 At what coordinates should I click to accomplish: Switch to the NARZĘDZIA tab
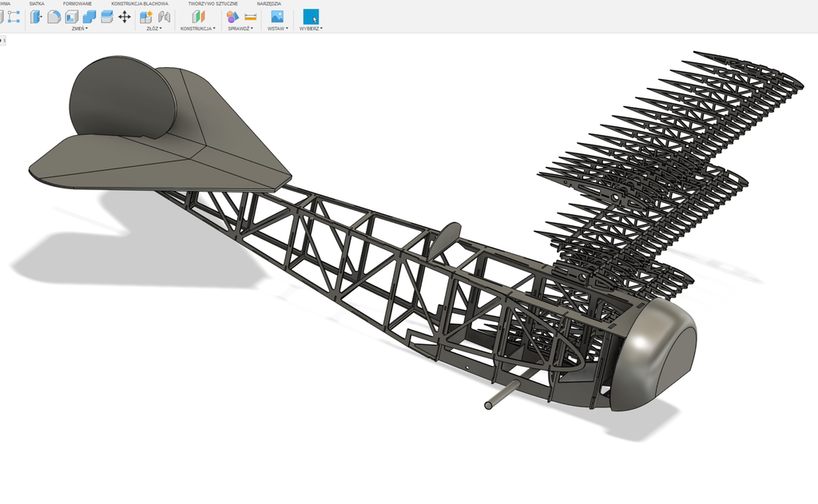270,4
